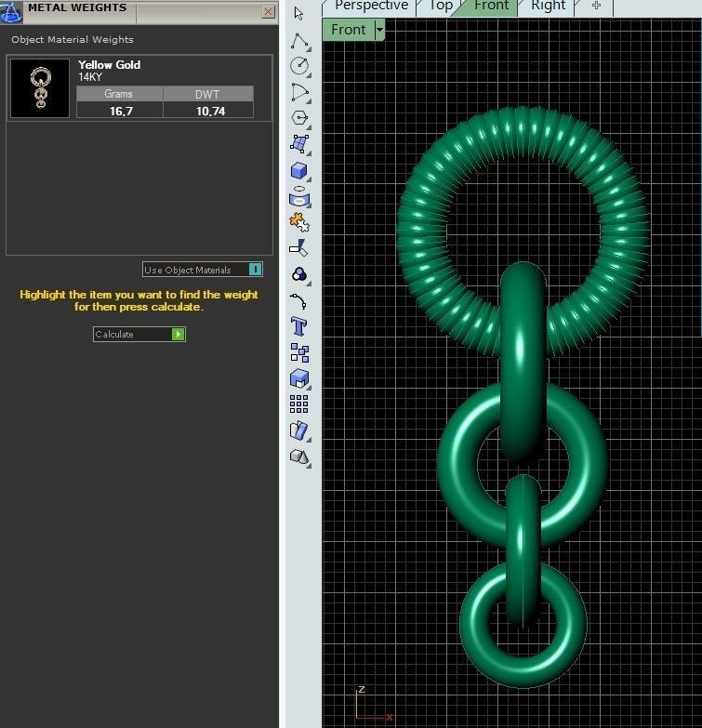Screen dimensions: 702x728
Task: Click the green Calculate arrow
Action: click(x=179, y=335)
